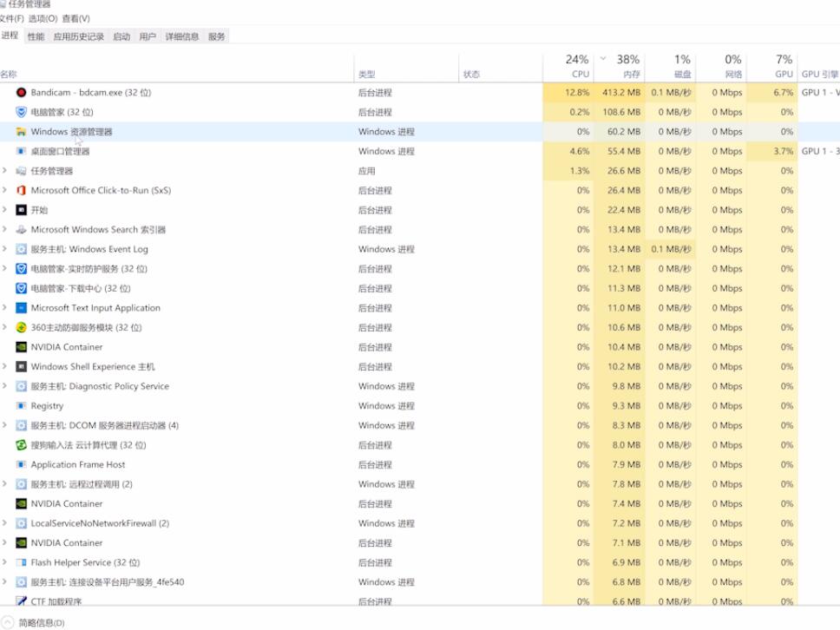Screen dimensions: 840x630
Task: Expand 服务主机: Windows Event Log
Action: 5,248
